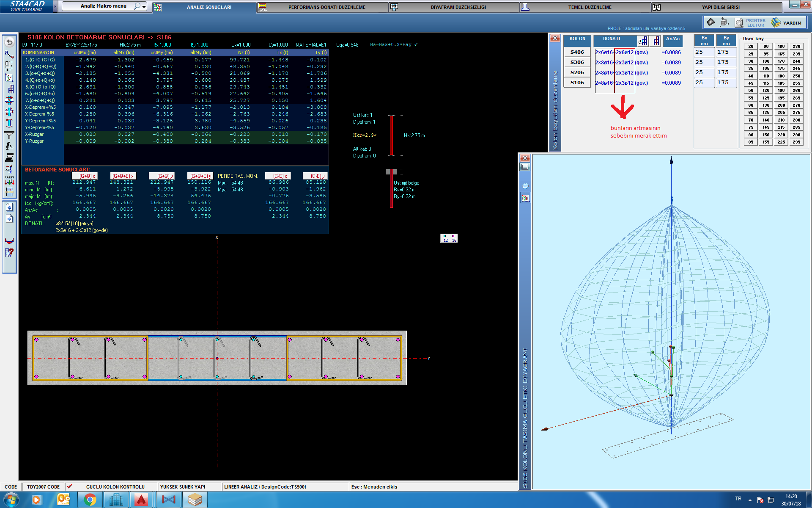
Task: Select column S406 button
Action: 577,52
